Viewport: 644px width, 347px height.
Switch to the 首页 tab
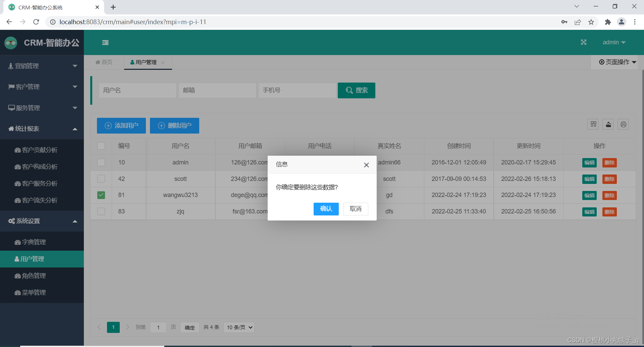pos(103,62)
